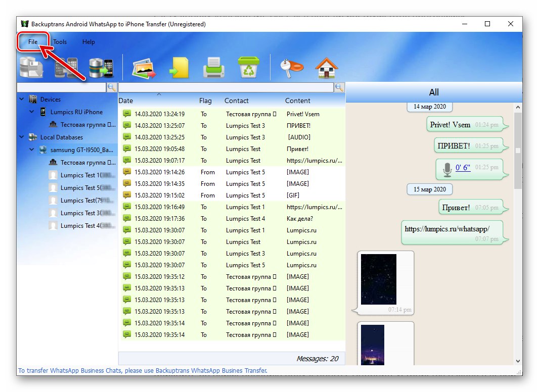The height and width of the screenshot is (392, 539).
Task: Click the Messages: 20 status counter
Action: 317,359
